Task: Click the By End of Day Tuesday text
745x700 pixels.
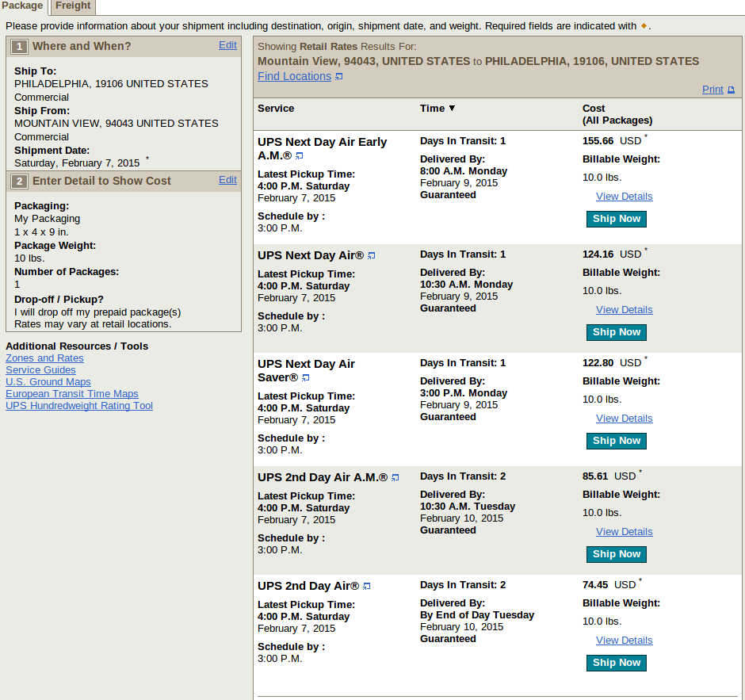Action: point(477,615)
